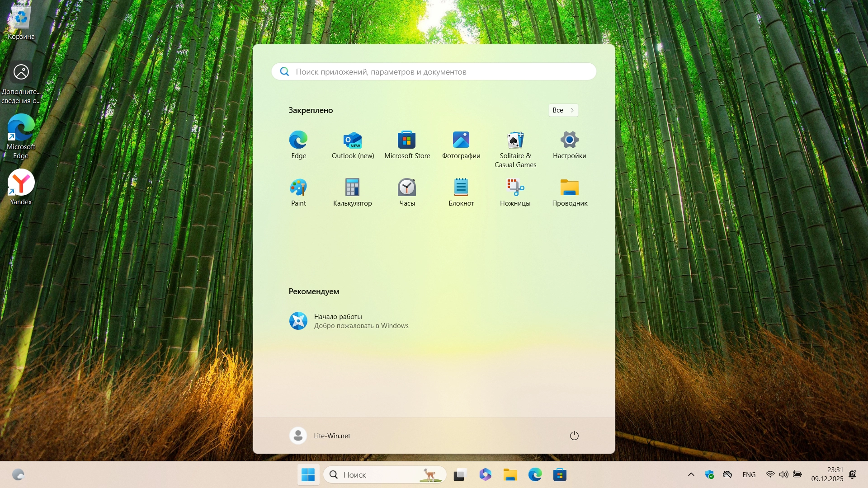This screenshot has width=868, height=488.
Task: Click the Windows Security shield in tray
Action: coord(710,475)
